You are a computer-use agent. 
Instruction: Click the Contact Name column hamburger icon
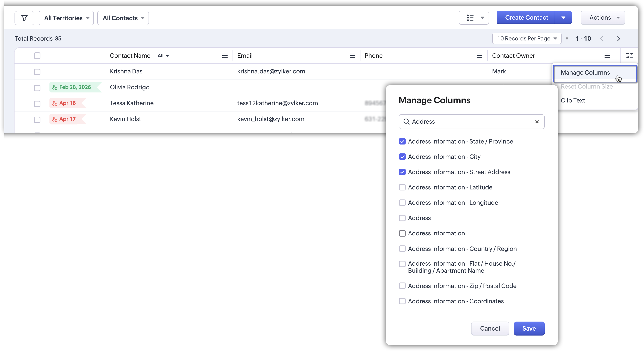(x=225, y=56)
